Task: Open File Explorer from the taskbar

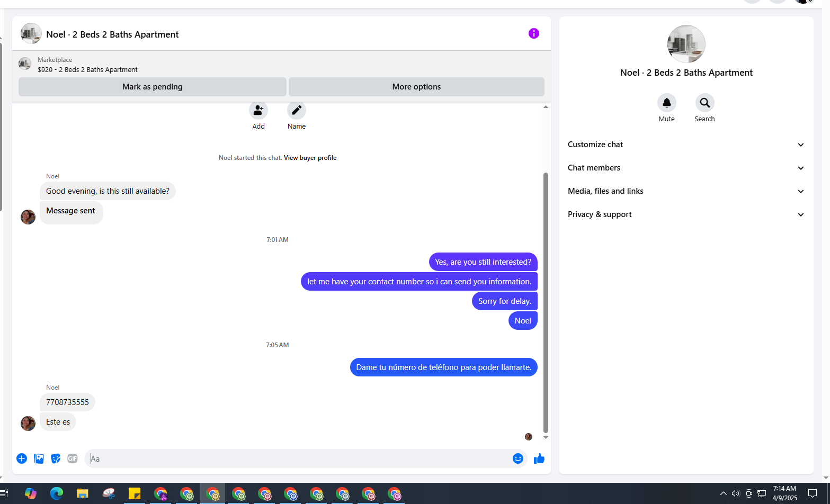Action: (83, 493)
